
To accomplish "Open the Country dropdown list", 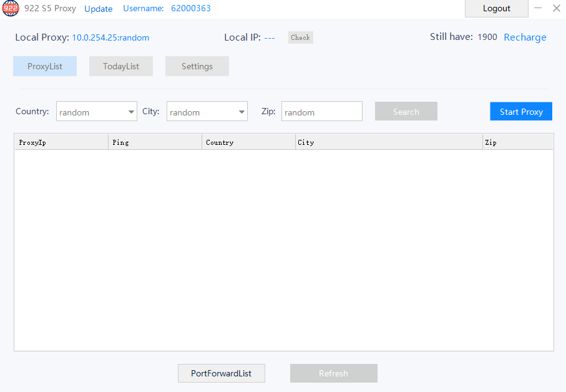I will point(97,112).
